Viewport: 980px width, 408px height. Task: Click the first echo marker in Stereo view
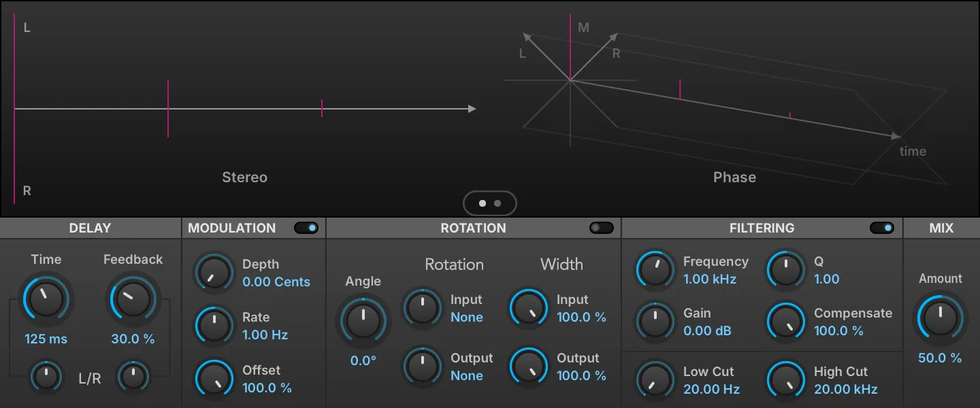(168, 109)
